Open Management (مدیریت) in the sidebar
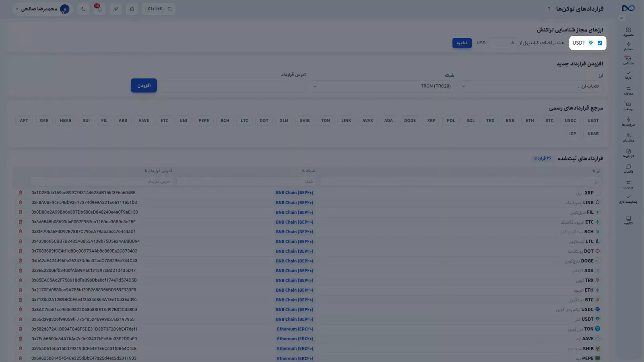The image size is (644, 362). (628, 184)
